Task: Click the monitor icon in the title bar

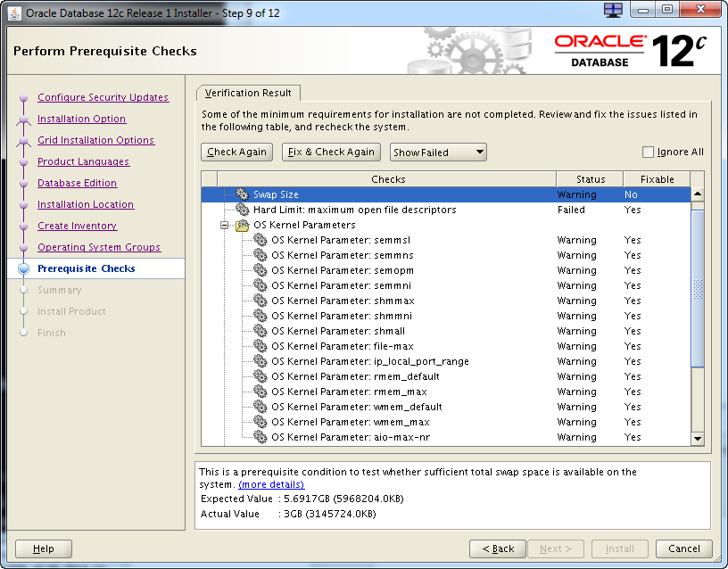Action: [x=613, y=10]
